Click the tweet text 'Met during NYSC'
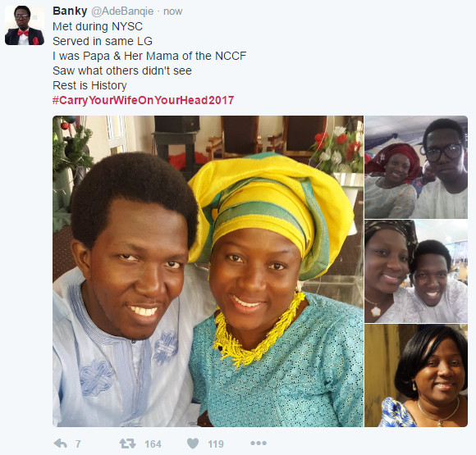The height and width of the screenshot is (455, 476). point(98,26)
